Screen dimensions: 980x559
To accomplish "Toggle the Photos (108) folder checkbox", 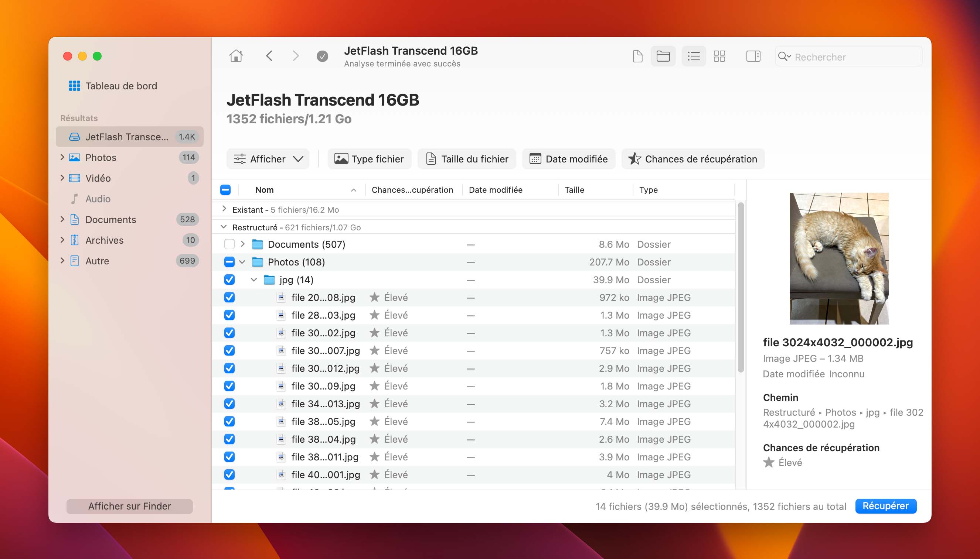I will (229, 262).
